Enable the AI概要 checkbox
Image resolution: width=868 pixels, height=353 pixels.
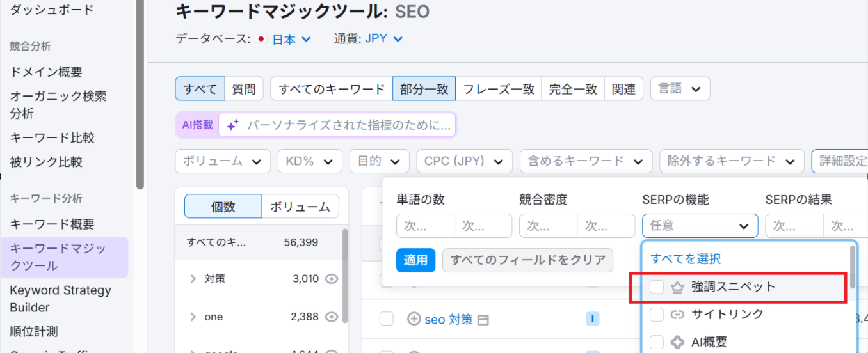(657, 342)
